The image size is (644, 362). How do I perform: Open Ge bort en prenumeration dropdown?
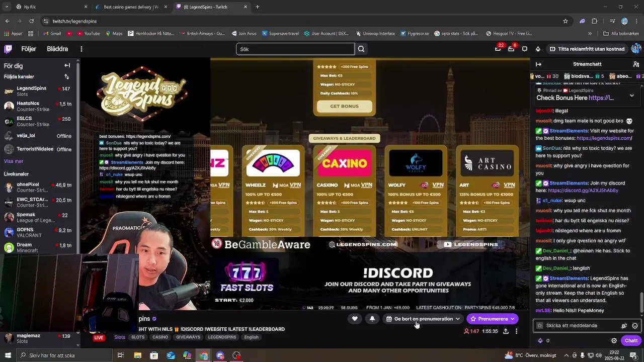click(423, 319)
